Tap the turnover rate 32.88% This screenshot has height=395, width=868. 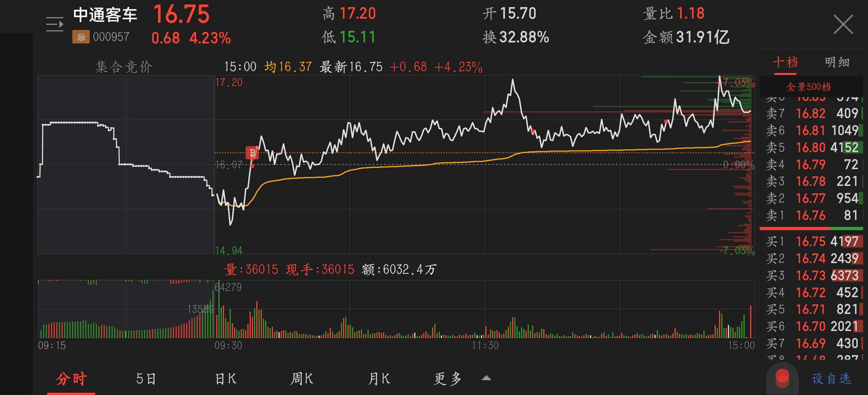[x=524, y=37]
